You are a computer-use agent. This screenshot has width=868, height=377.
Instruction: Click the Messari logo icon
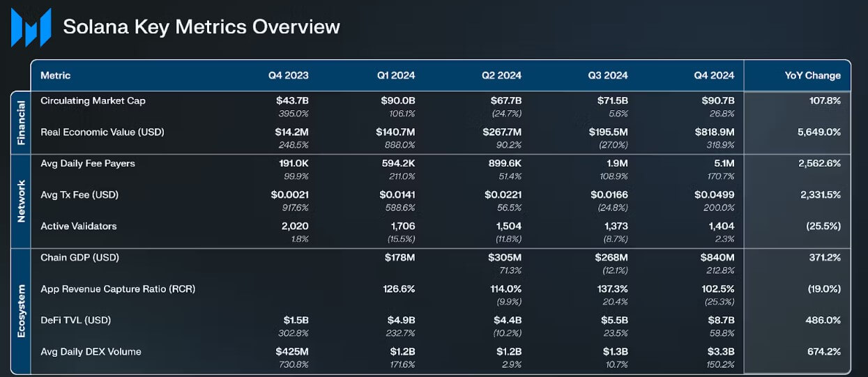[31, 27]
